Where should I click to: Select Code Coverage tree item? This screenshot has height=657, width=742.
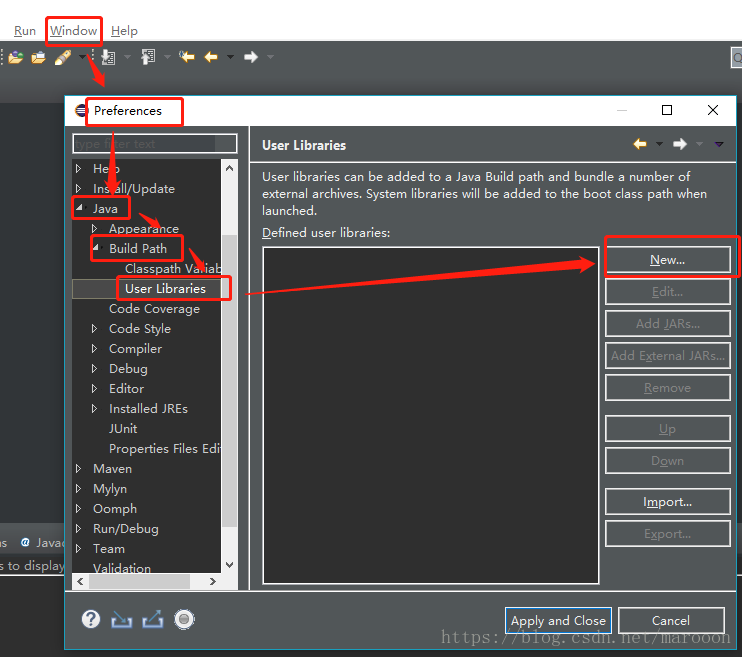(154, 309)
